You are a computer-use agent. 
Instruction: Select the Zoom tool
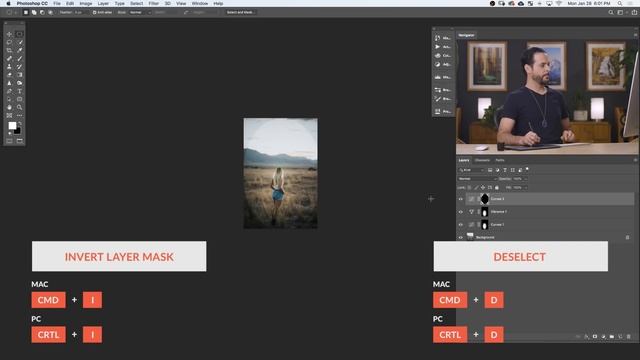[19, 108]
